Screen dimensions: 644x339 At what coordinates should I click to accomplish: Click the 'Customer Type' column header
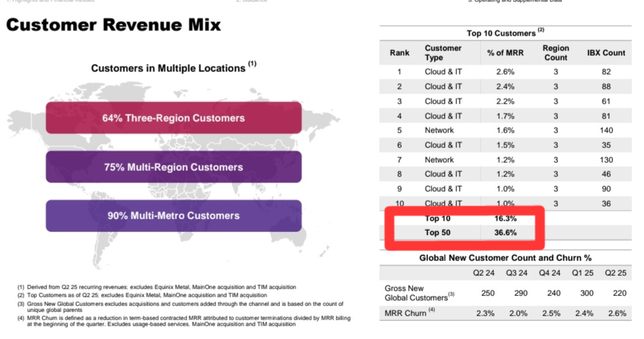point(443,52)
